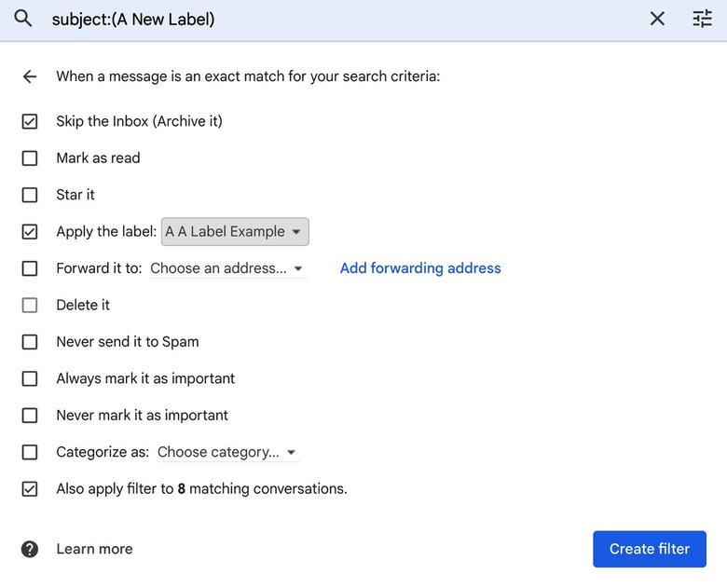Tick the Star it checkbox
The image size is (727, 588).
(x=30, y=195)
